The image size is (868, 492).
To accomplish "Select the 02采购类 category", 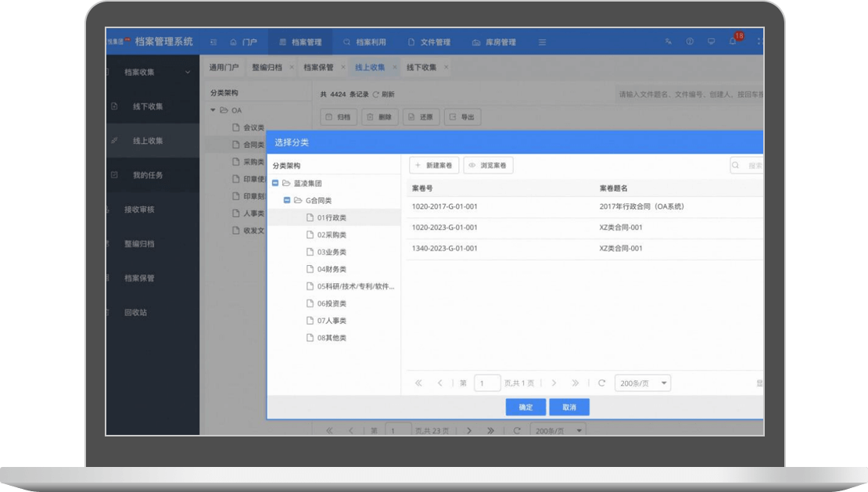I will 332,235.
